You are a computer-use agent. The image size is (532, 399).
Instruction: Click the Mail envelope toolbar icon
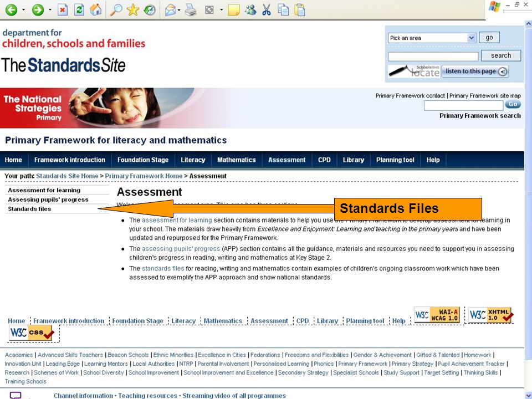(x=170, y=10)
